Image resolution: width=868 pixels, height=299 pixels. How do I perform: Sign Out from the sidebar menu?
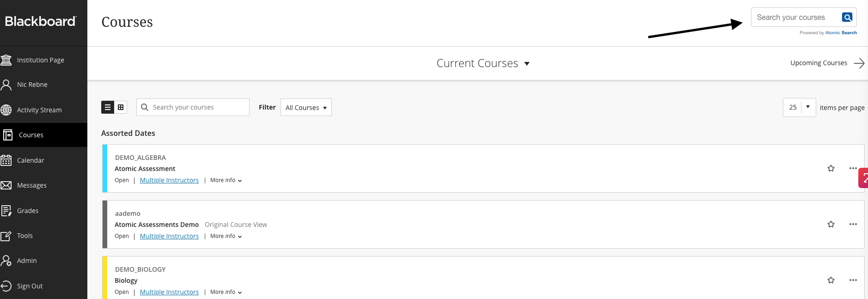(30, 286)
